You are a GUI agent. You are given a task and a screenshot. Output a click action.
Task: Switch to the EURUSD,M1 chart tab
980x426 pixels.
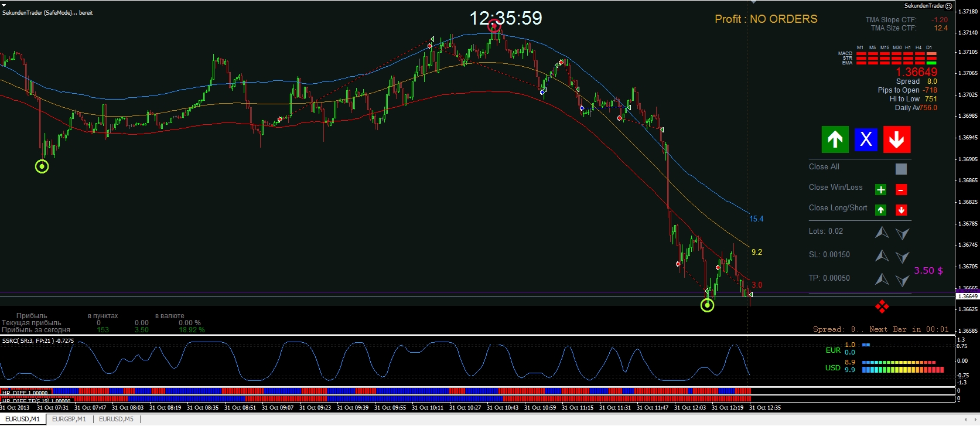(x=22, y=419)
